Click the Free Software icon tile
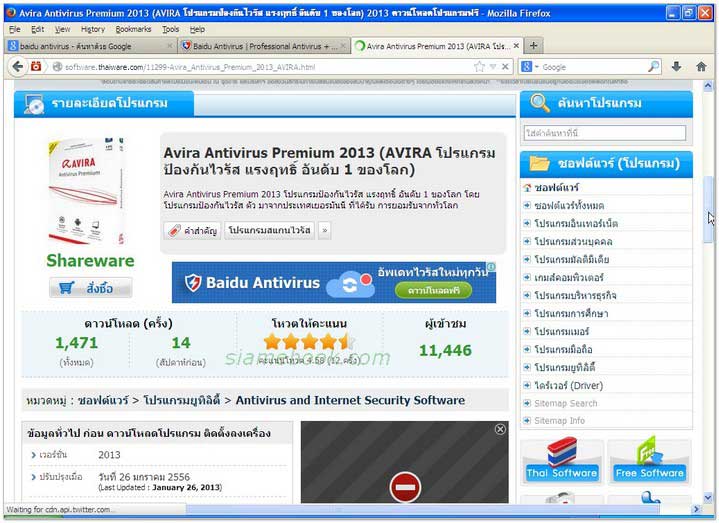This screenshot has width=719, height=523. 649,461
